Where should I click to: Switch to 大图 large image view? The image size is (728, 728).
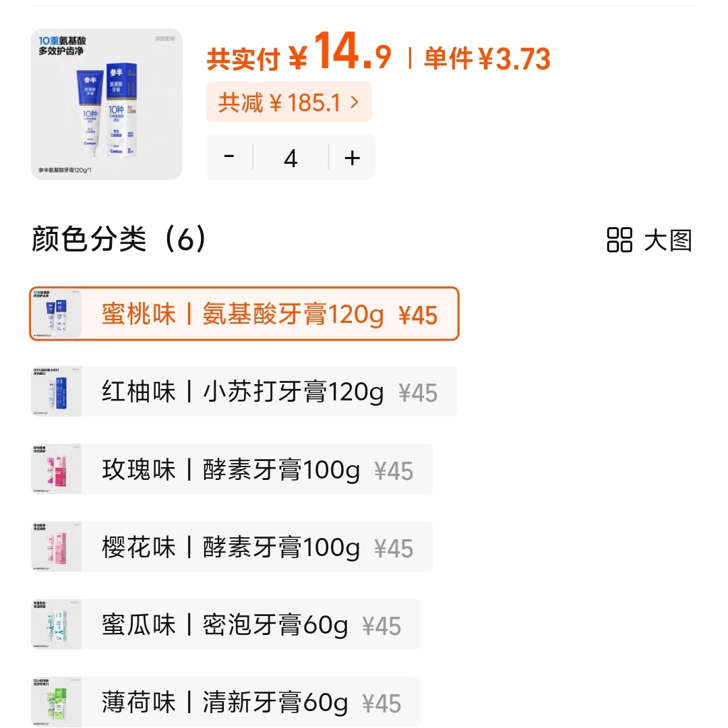[667, 240]
